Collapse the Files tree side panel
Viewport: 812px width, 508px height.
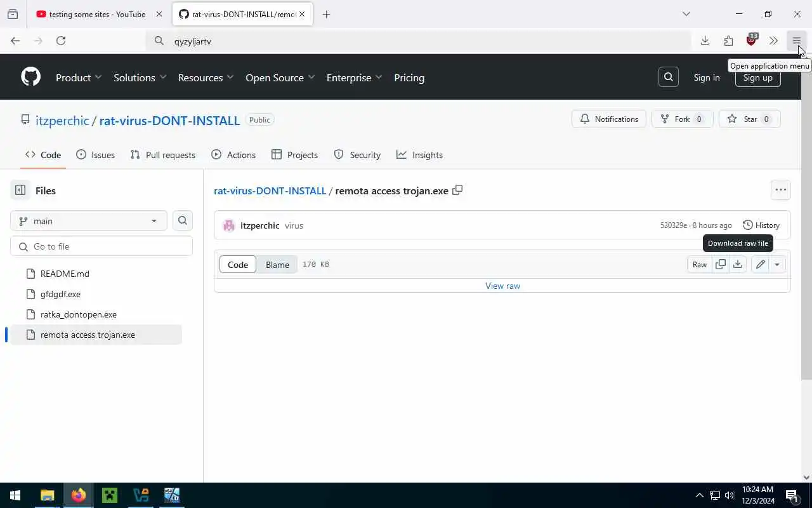click(20, 190)
